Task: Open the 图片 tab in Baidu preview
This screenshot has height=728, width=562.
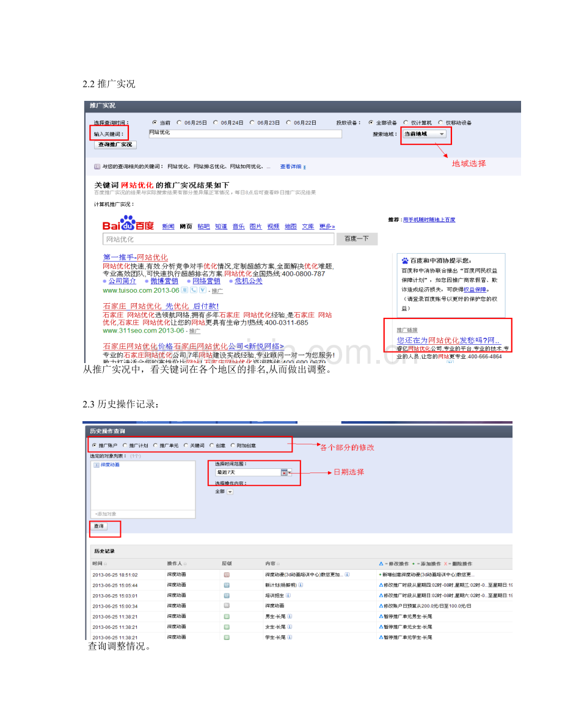Action: [x=256, y=227]
